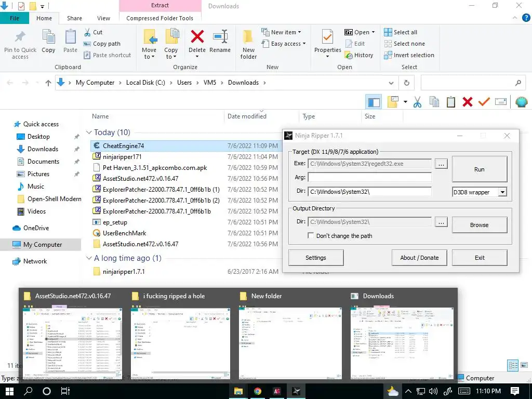Open AssetStudio from the taskbar
This screenshot has height=399, width=532.
(277, 391)
